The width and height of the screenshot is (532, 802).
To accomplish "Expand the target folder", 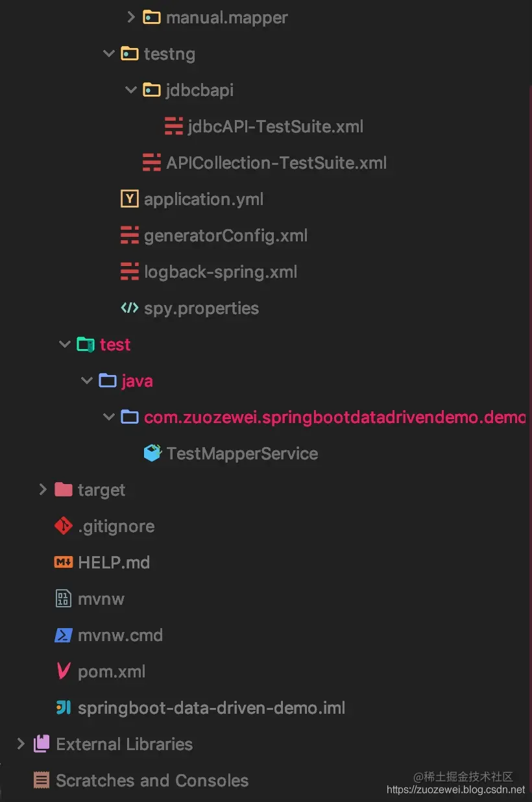I will click(43, 489).
